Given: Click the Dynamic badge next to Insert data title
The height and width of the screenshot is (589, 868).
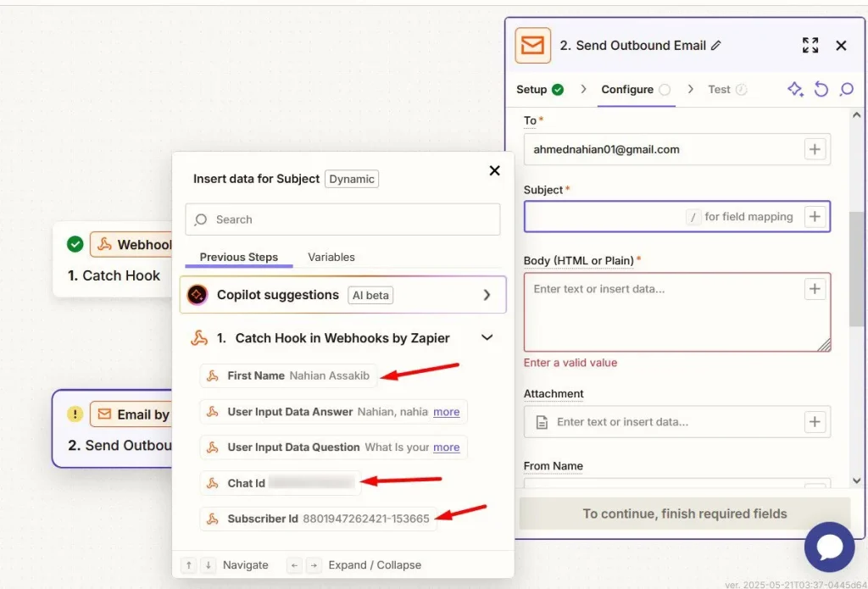Looking at the screenshot, I should click(352, 179).
